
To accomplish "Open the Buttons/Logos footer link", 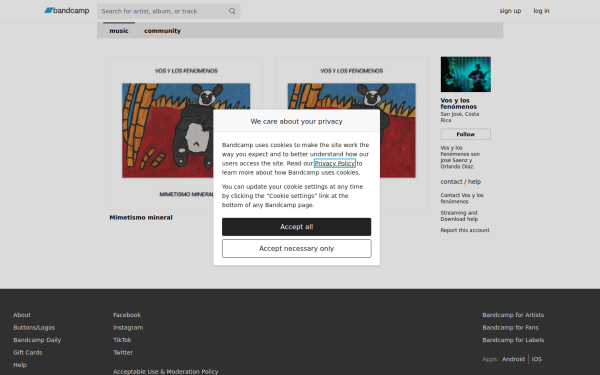I will point(34,328).
